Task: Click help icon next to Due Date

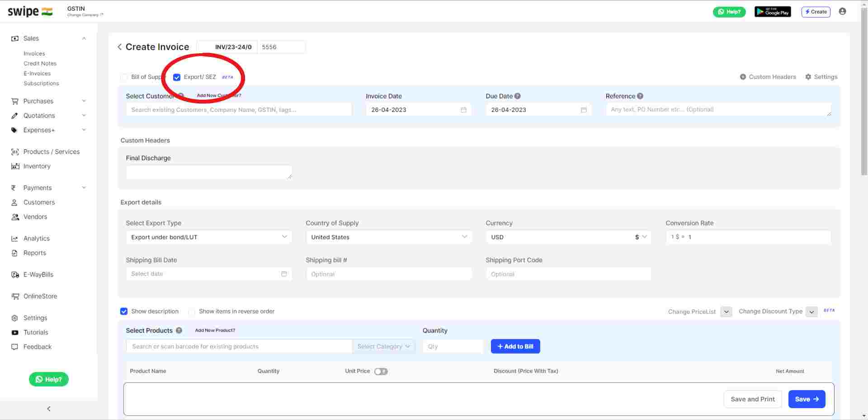Action: [x=518, y=96]
